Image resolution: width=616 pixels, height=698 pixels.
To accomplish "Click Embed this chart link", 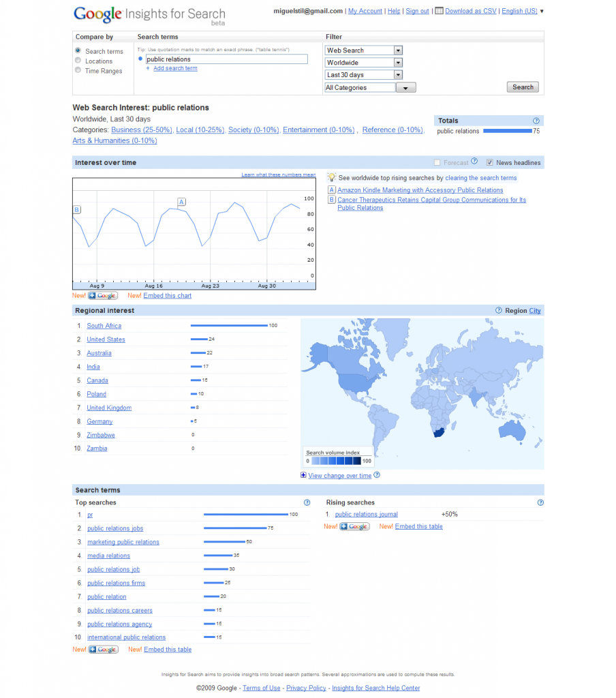I will point(168,296).
